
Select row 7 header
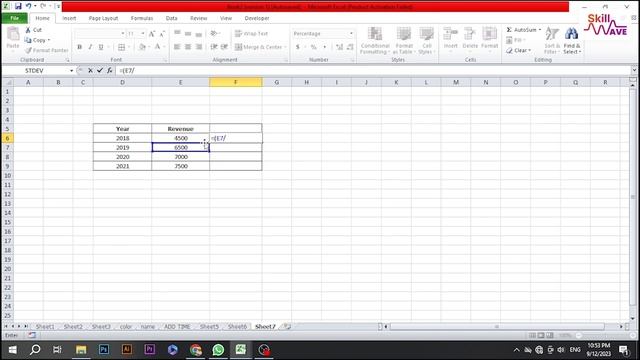click(x=7, y=147)
